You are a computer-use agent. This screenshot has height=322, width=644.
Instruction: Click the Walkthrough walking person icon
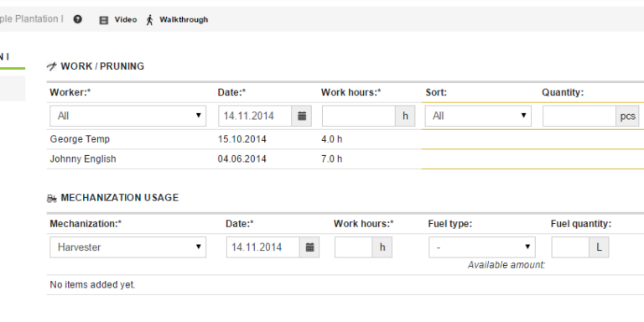coord(150,20)
